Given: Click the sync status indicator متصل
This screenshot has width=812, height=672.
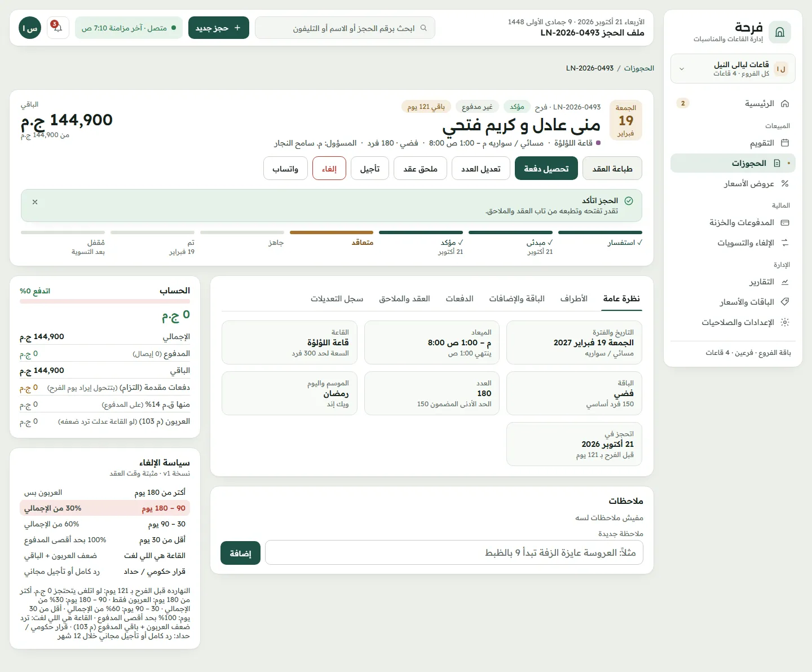Looking at the screenshot, I should tap(129, 28).
